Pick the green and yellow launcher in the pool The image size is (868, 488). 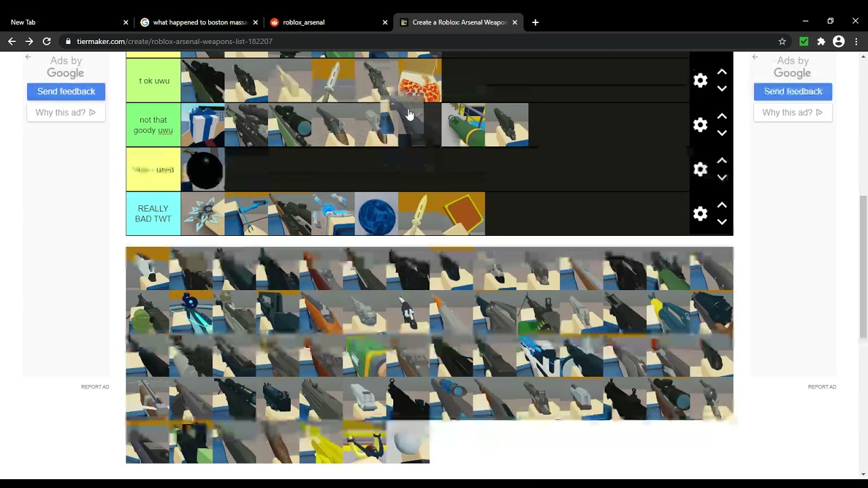pos(364,355)
